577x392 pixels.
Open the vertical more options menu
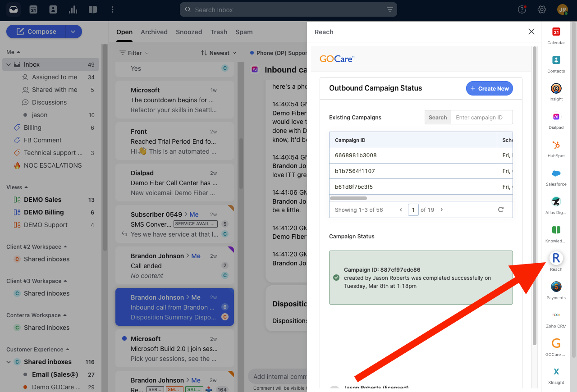coord(113,9)
